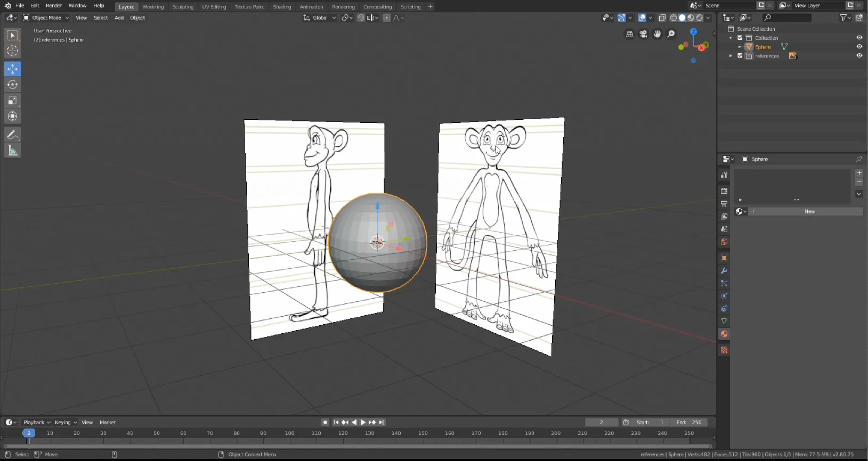Viewport: 868px width, 461px height.
Task: Open the Modifiers wrench tab
Action: 724,271
